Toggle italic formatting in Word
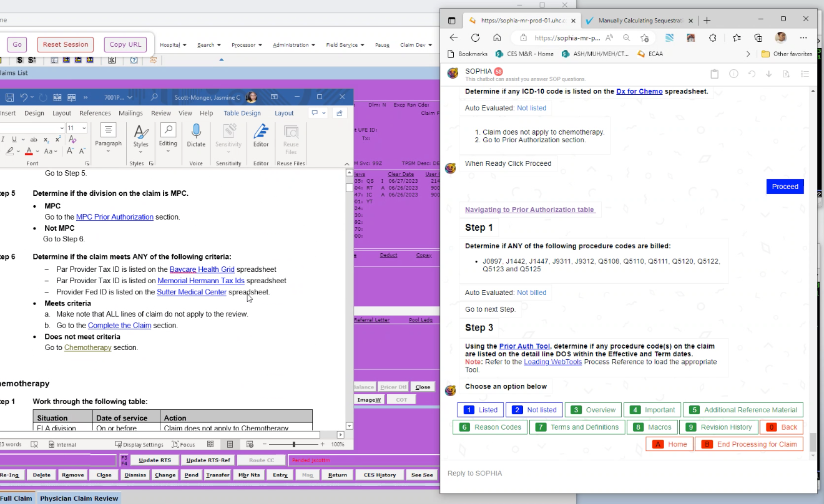This screenshot has height=504, width=824. pyautogui.click(x=3, y=140)
